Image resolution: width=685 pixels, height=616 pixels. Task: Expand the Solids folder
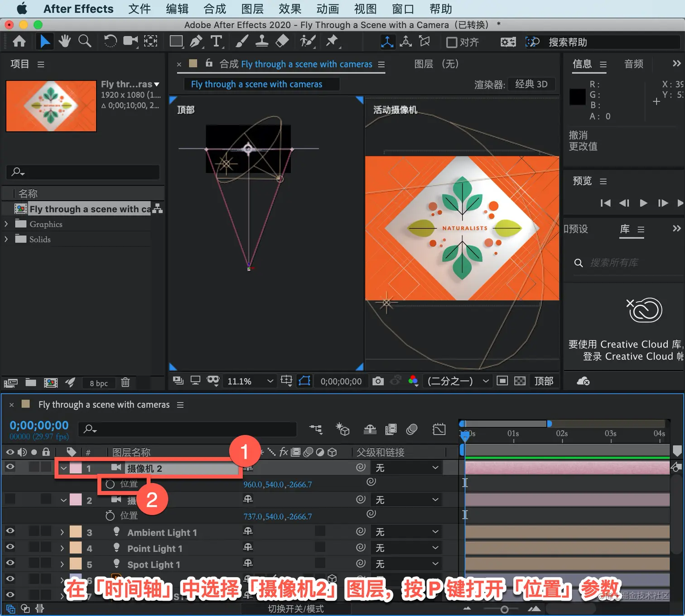click(6, 239)
